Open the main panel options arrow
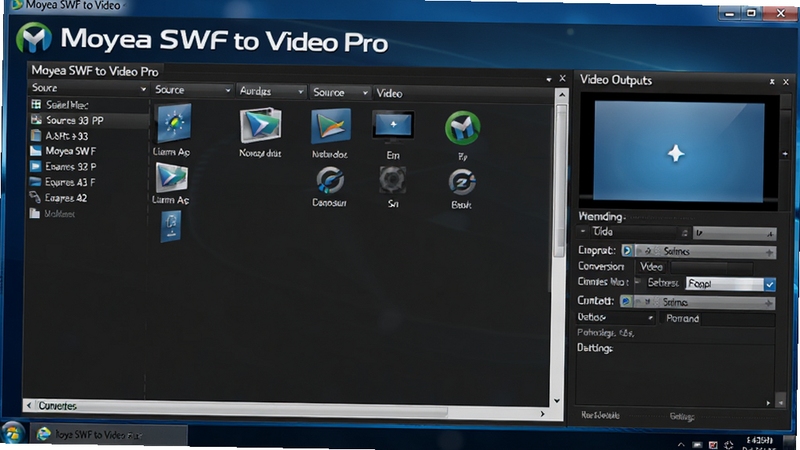Viewport: 800px width, 450px height. coord(548,80)
